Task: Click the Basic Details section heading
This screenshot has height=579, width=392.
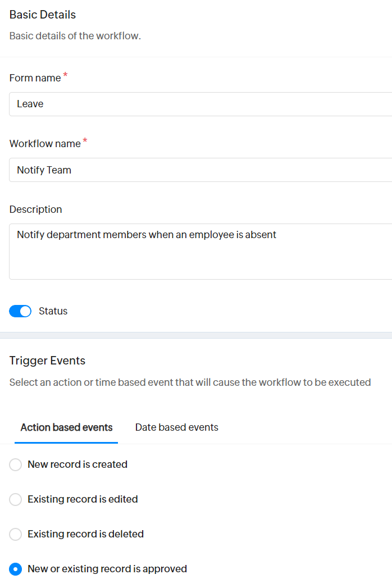Action: coord(43,15)
